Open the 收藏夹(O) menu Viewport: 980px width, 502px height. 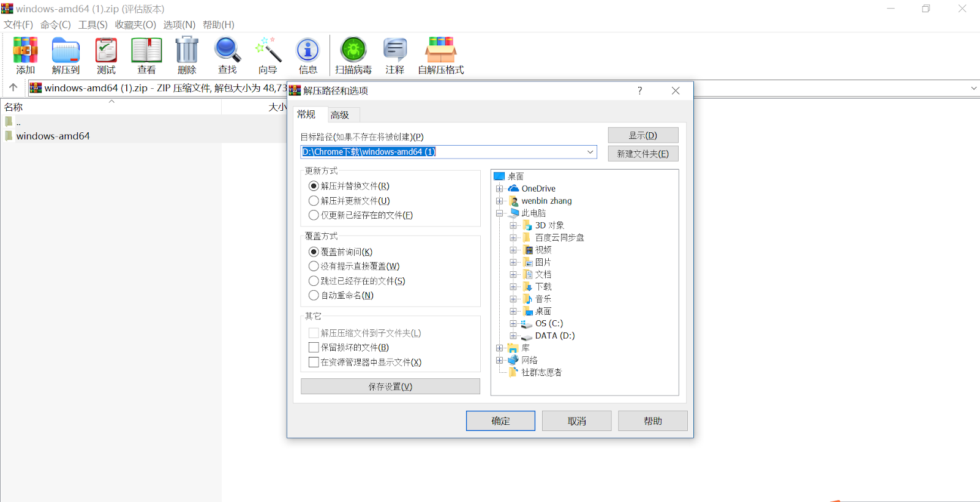click(135, 24)
